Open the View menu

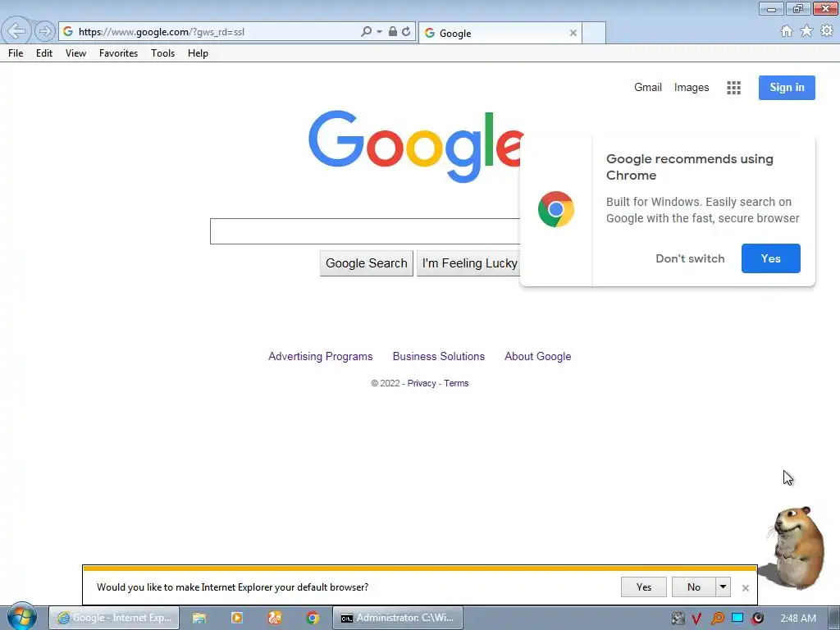(75, 53)
